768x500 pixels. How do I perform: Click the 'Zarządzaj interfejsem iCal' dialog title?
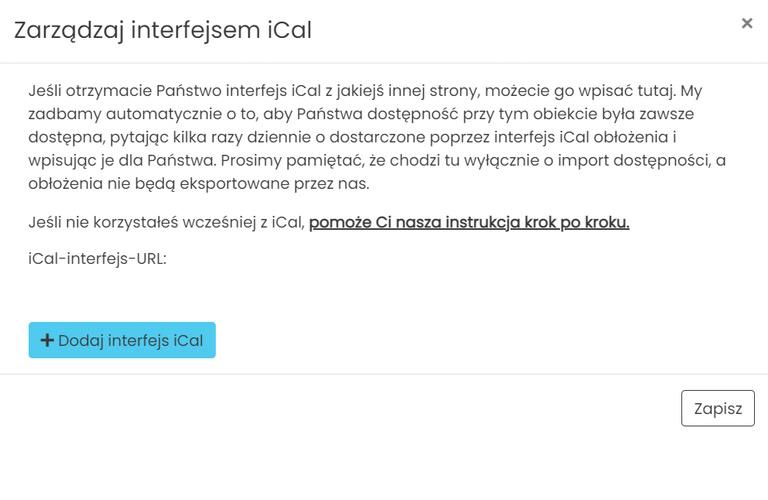click(163, 30)
